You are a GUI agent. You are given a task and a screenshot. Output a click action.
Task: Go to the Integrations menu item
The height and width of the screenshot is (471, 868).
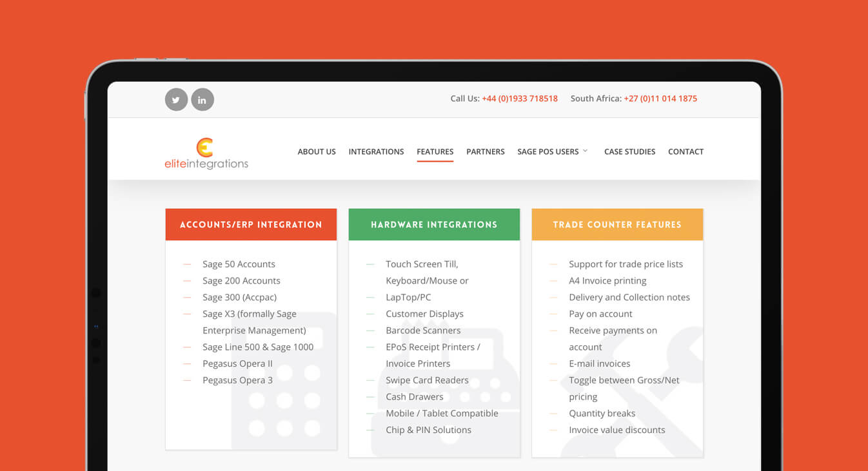[376, 151]
